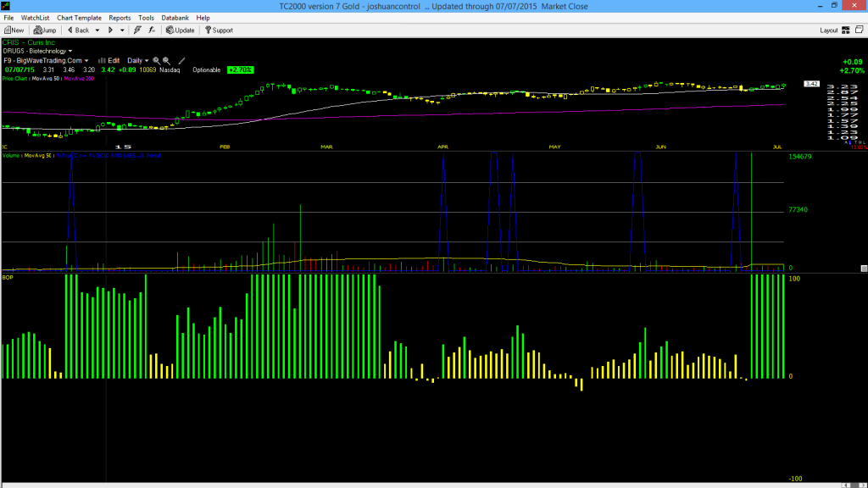Open the File menu

(8, 18)
